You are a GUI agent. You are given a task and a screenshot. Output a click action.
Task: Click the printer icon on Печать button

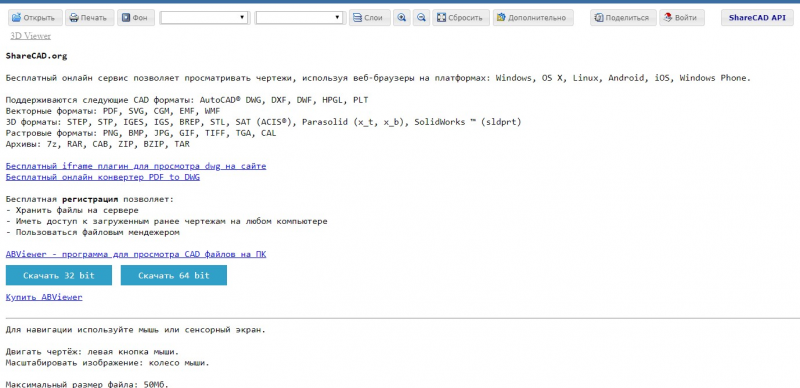pos(74,18)
